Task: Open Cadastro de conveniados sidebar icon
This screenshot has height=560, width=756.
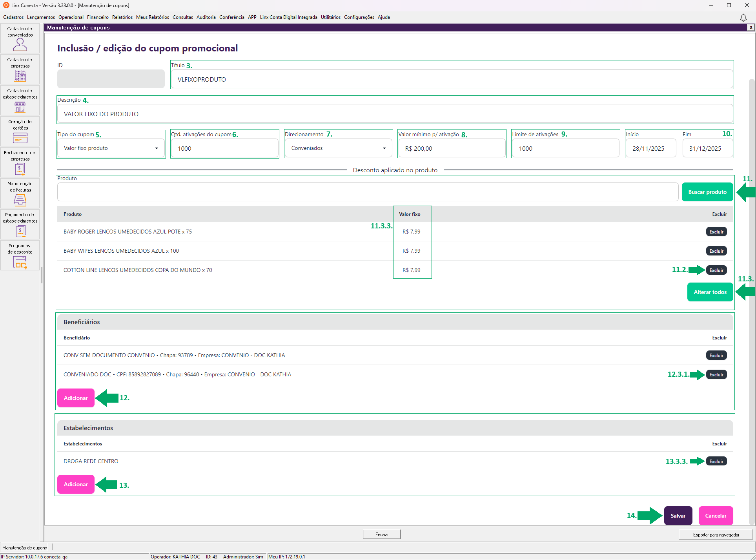Action: click(x=20, y=39)
